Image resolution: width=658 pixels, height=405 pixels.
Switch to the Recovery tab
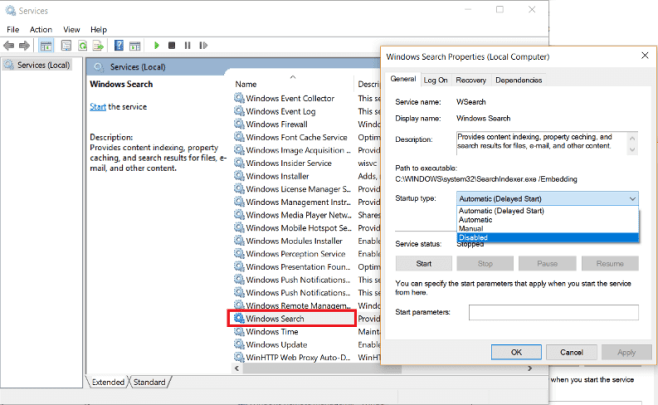(x=471, y=80)
